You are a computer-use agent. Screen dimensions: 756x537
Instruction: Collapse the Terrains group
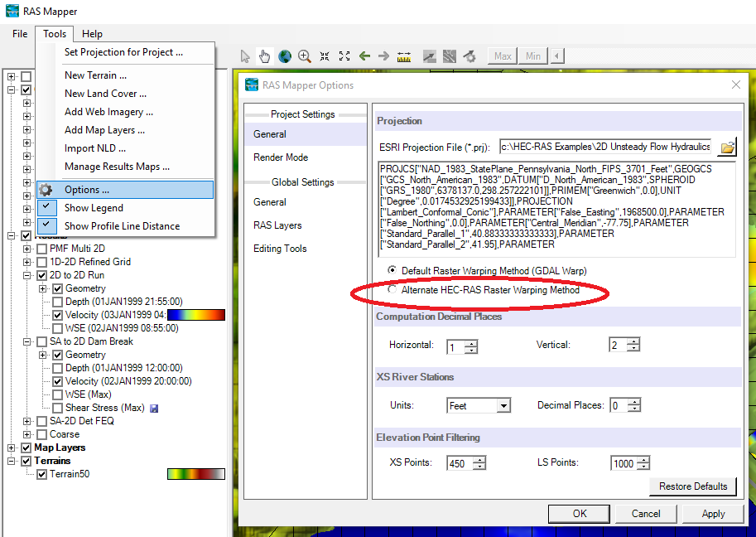(11, 461)
